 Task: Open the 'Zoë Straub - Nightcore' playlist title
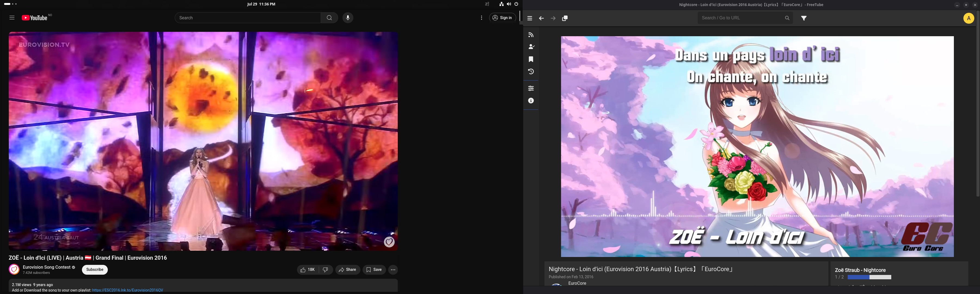pyautogui.click(x=860, y=270)
